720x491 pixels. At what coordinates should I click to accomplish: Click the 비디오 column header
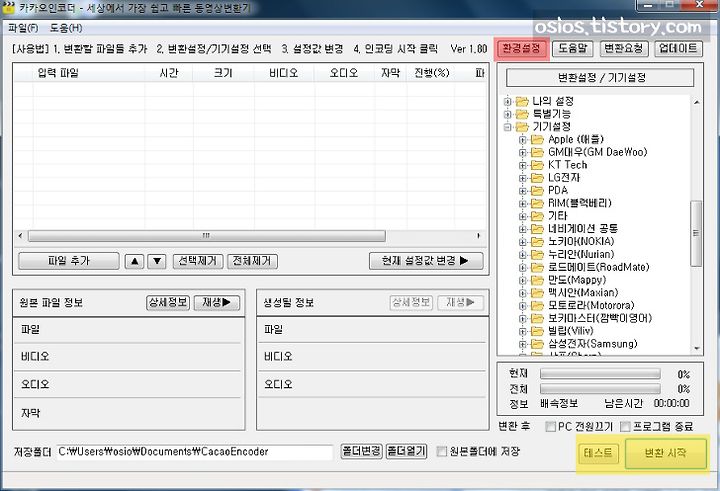click(284, 73)
